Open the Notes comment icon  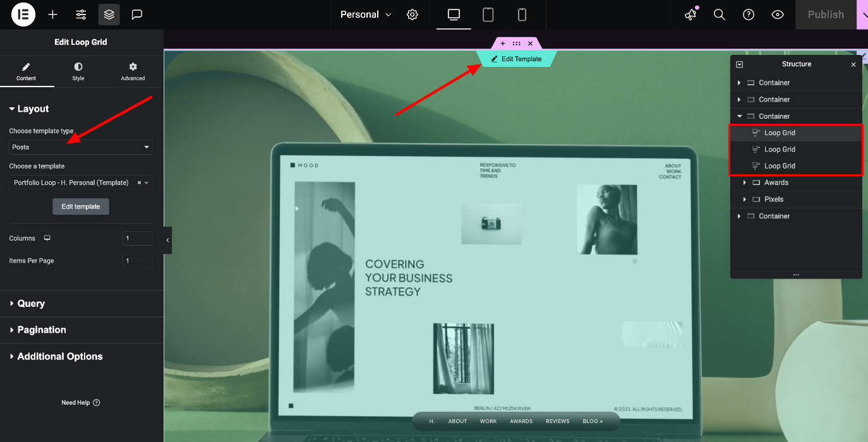pyautogui.click(x=137, y=15)
